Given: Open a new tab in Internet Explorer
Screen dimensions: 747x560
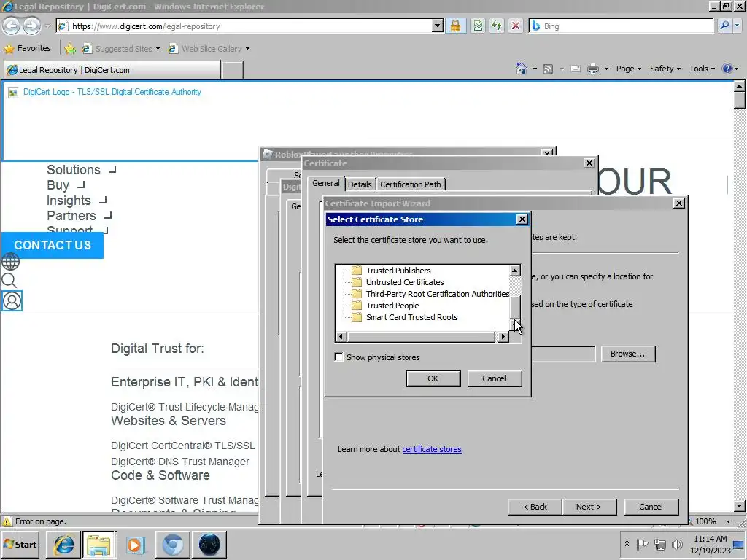Looking at the screenshot, I should coord(233,70).
